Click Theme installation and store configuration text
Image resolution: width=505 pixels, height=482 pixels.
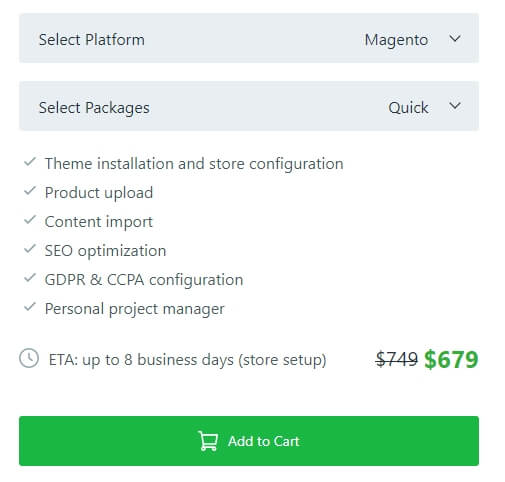click(x=194, y=164)
